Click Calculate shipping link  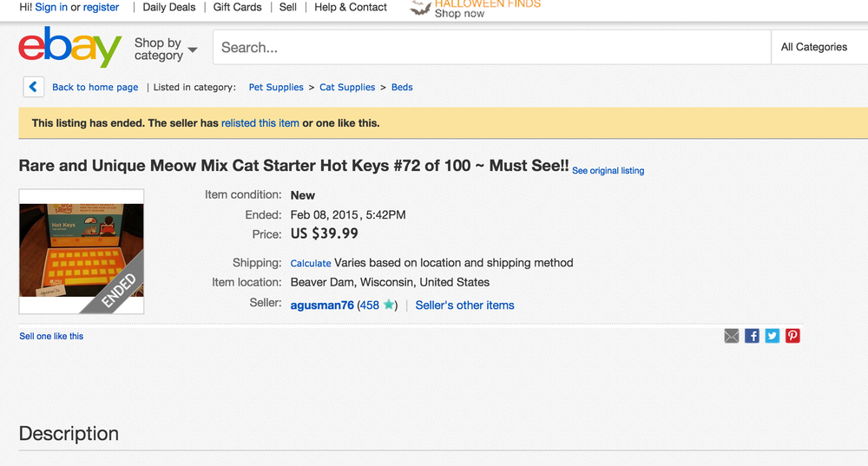[x=311, y=264]
